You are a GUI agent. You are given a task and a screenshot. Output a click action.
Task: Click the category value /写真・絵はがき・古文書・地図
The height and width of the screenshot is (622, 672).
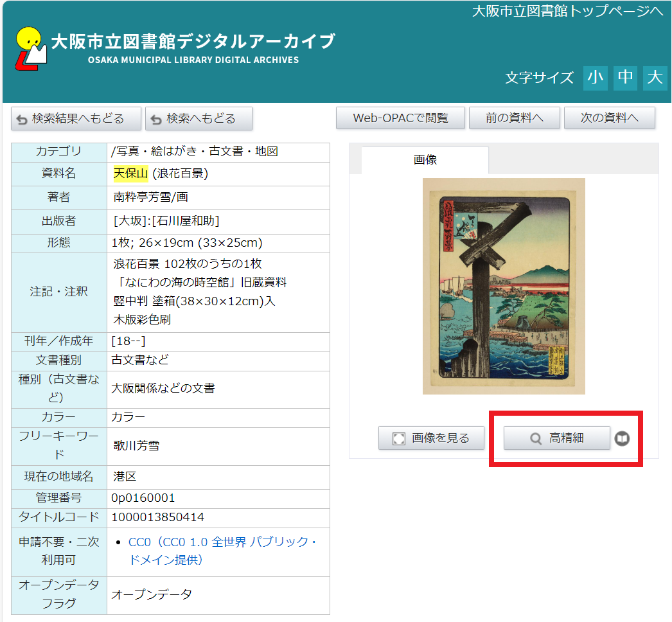click(195, 152)
